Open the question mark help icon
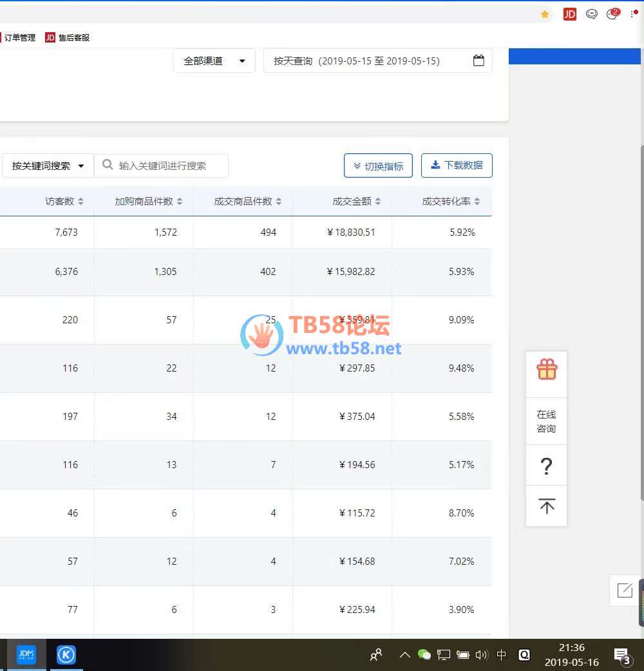This screenshot has width=644, height=671. tap(546, 466)
